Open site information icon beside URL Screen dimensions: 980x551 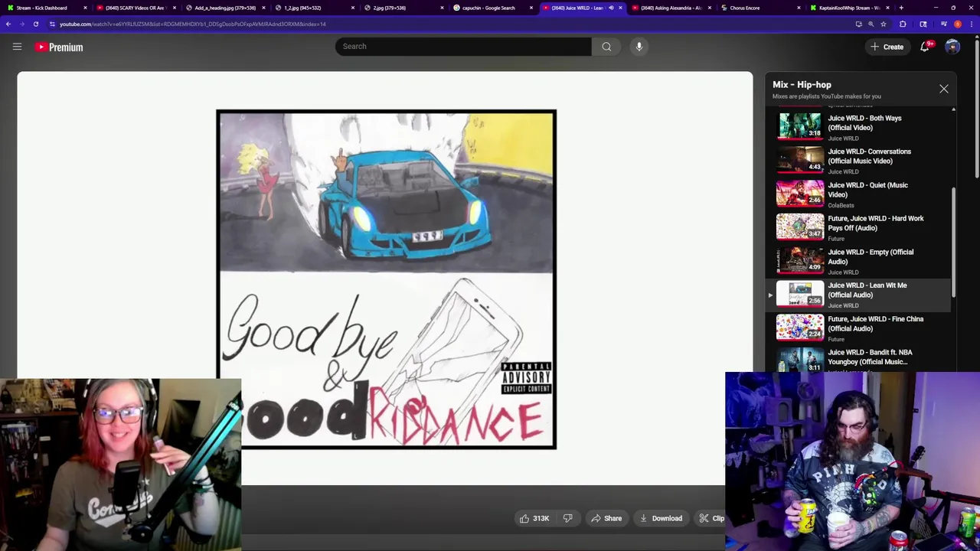(x=52, y=24)
